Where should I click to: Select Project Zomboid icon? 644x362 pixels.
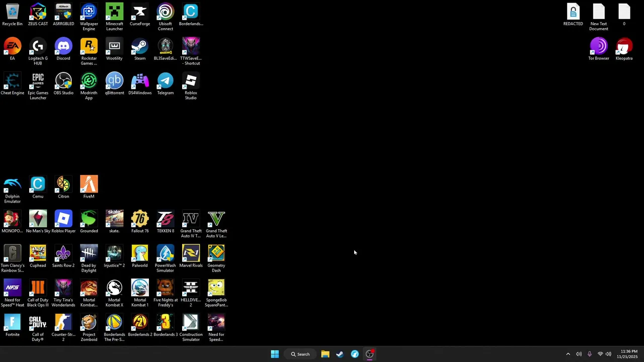click(89, 328)
